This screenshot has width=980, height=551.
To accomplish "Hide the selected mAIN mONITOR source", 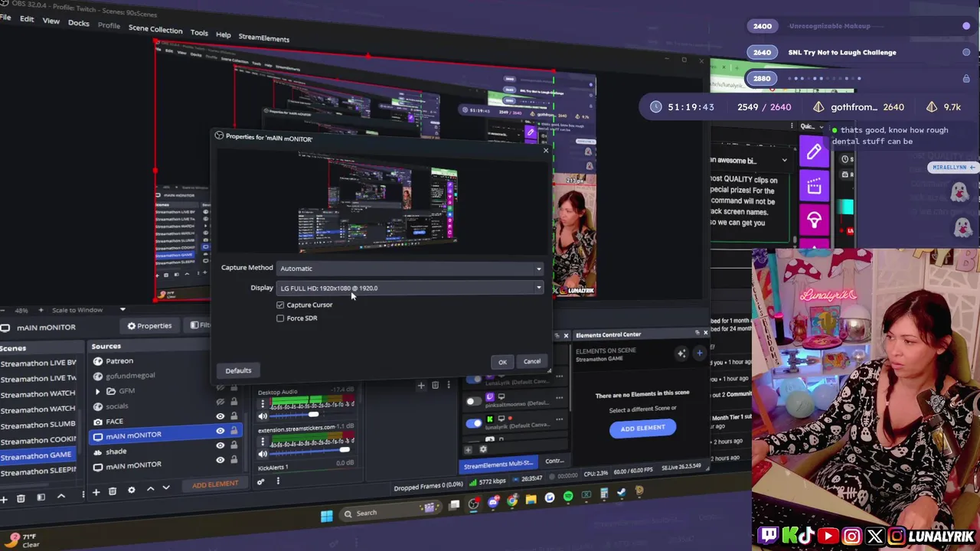I will pyautogui.click(x=220, y=432).
